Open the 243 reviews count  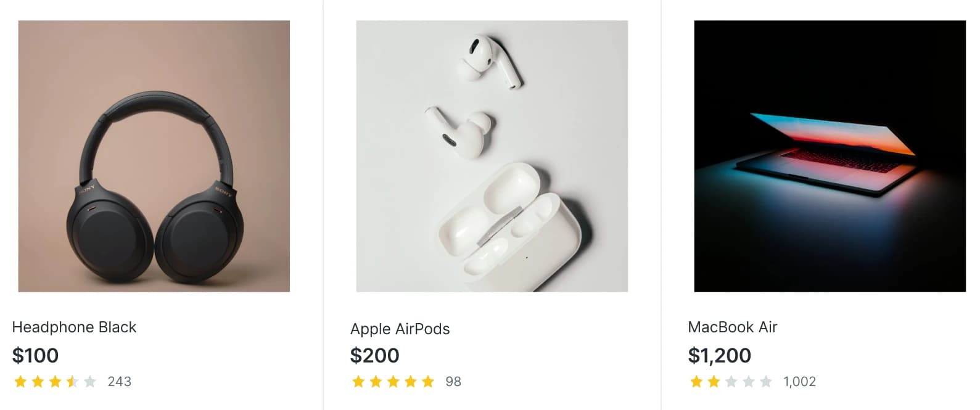click(119, 382)
